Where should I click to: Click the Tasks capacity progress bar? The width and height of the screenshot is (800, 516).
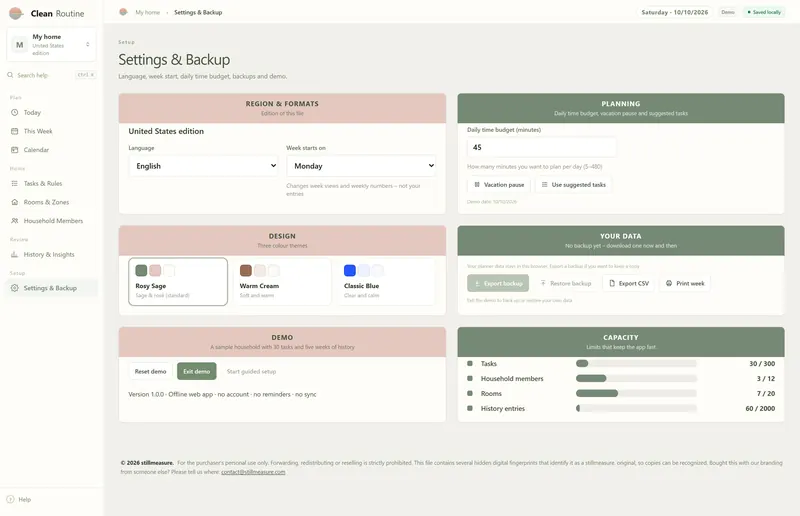(636, 363)
